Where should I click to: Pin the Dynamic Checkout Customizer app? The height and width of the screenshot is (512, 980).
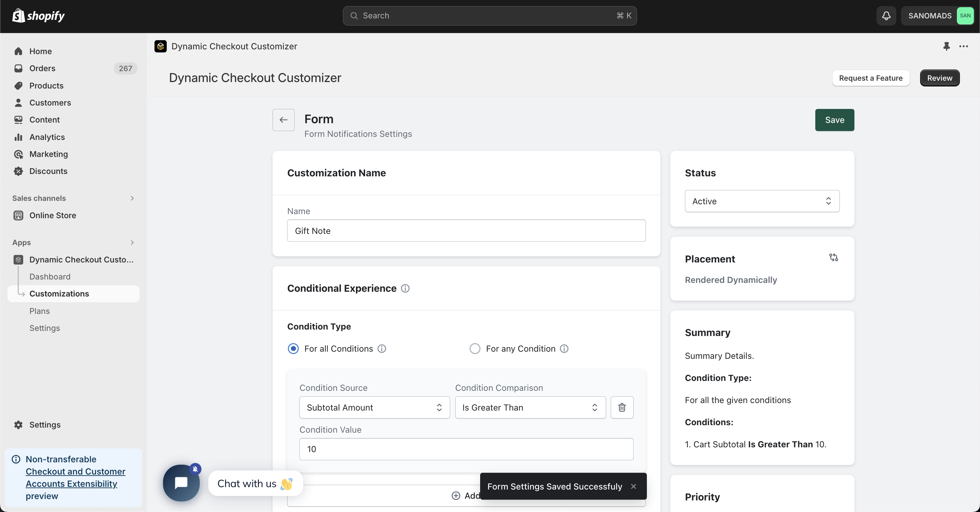[x=947, y=46]
